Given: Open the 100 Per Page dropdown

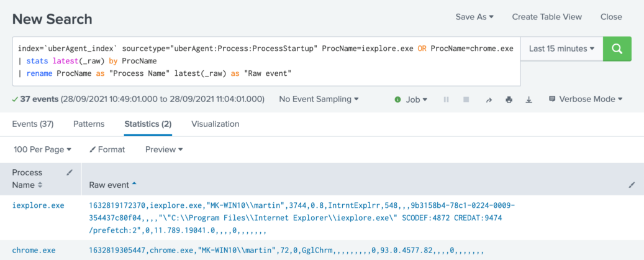Looking at the screenshot, I should pos(43,149).
